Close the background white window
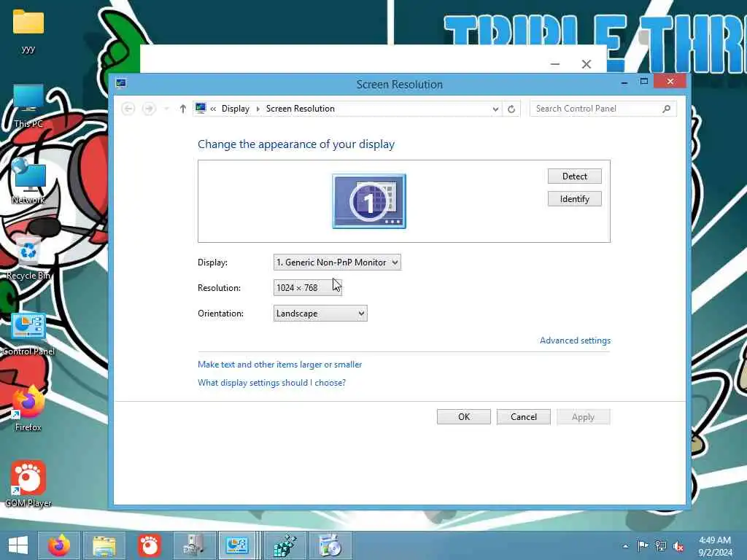 pos(587,64)
